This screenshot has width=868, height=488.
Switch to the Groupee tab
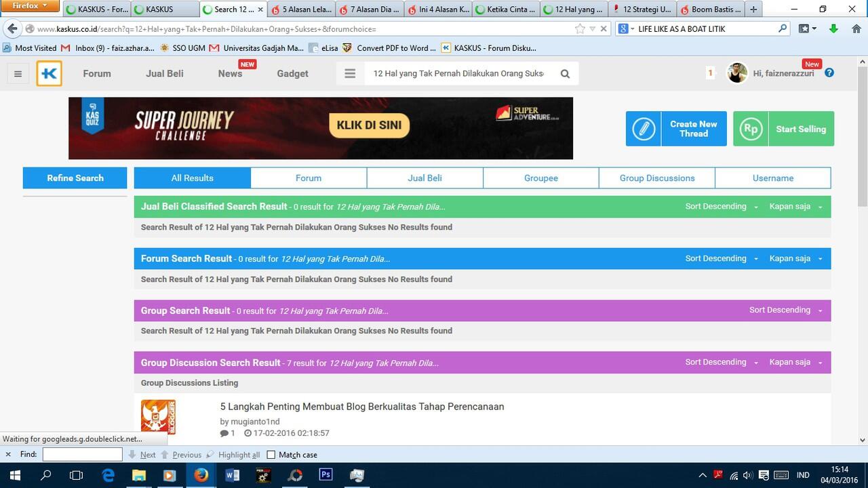coord(541,178)
